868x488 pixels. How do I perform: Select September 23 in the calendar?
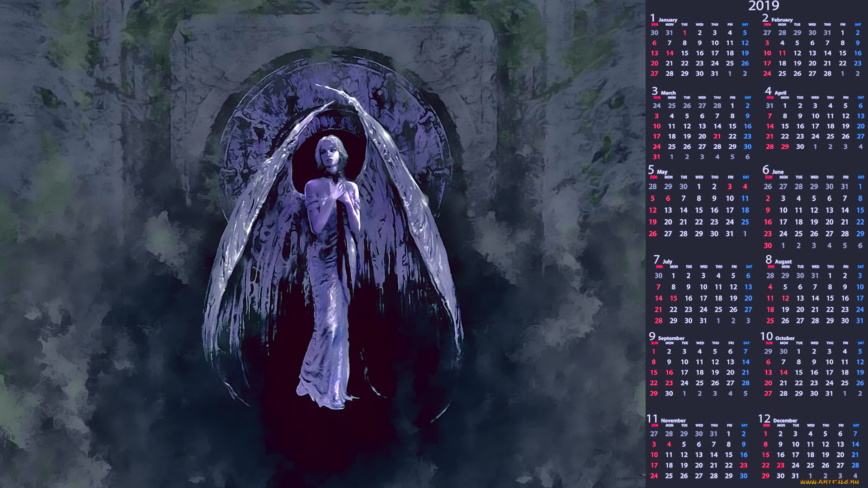(669, 383)
